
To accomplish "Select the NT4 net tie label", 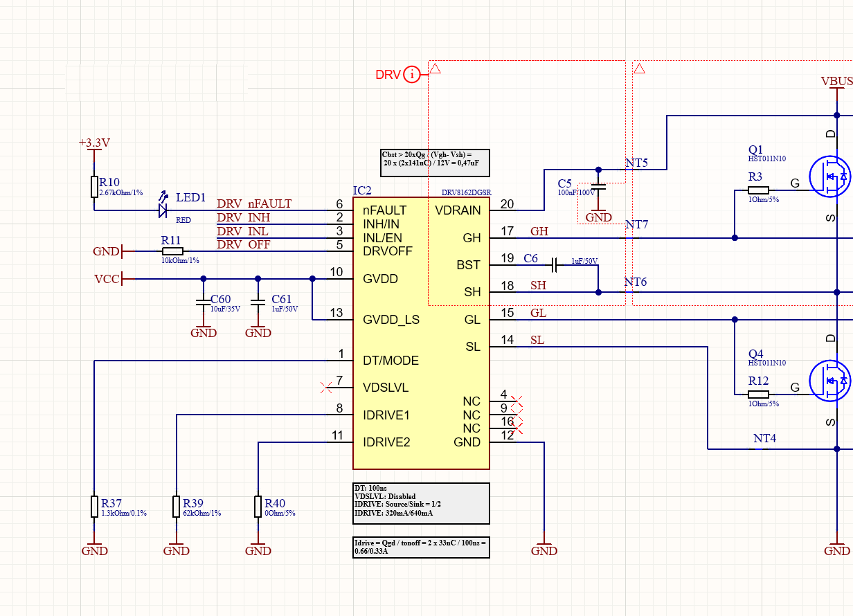I will [x=764, y=439].
